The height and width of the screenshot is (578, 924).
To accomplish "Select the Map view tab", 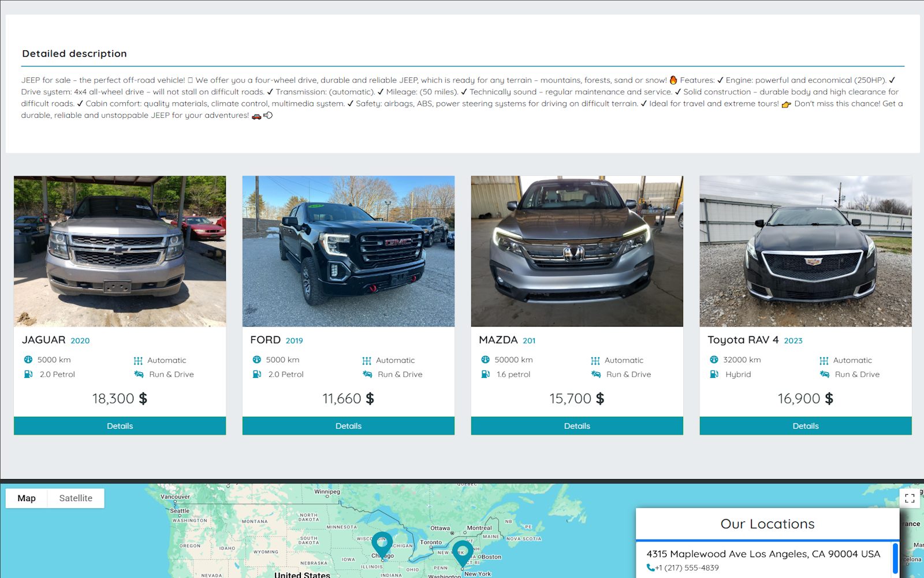I will (x=27, y=498).
